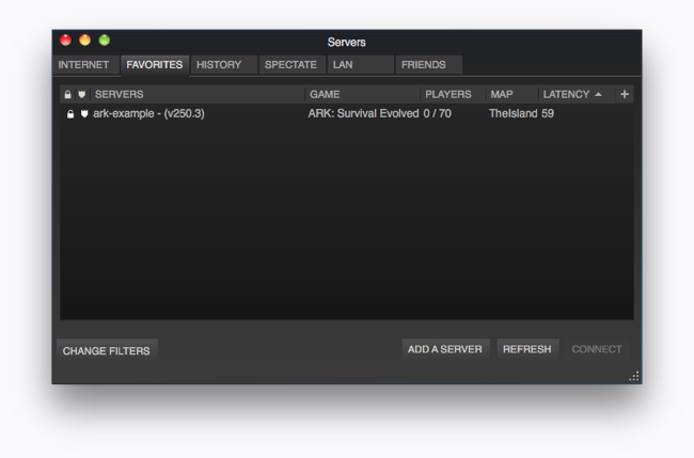Screen dimensions: 694x458
Task: Click the 0 / 70 players cell
Action: point(437,114)
